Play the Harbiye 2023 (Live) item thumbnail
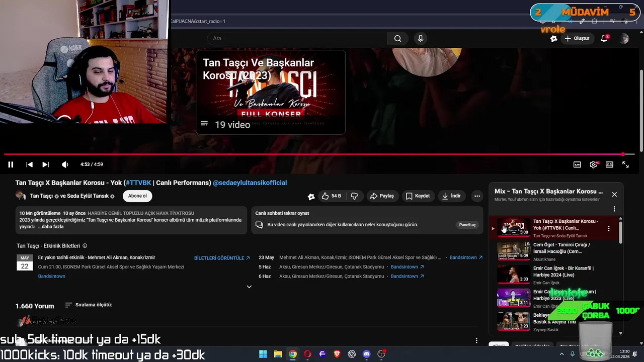The height and width of the screenshot is (362, 644). pyautogui.click(x=514, y=298)
